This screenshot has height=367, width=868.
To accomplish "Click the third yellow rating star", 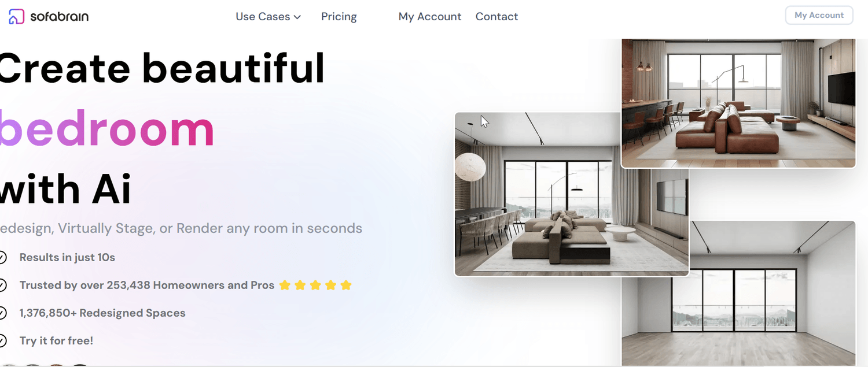I will coord(315,285).
